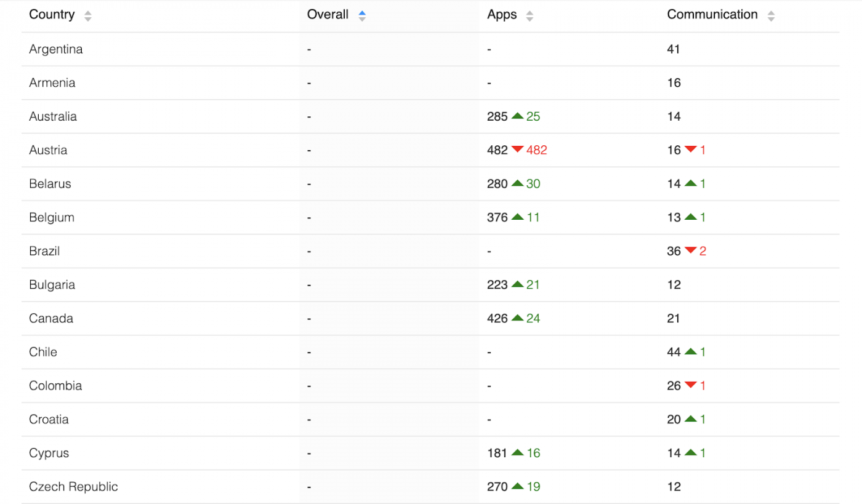862x504 pixels.
Task: Click the Country column sort arrows
Action: tap(87, 16)
